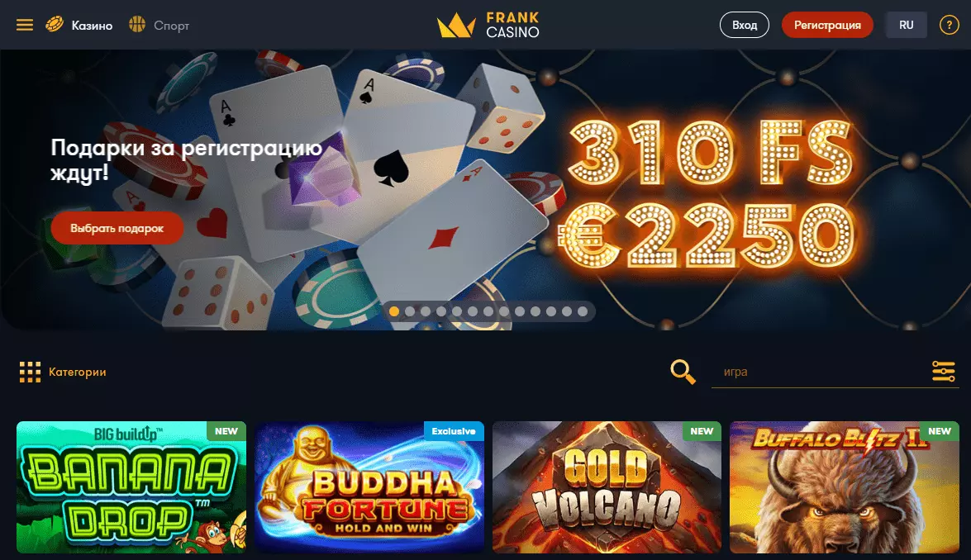Click the casino chip icon

click(55, 25)
